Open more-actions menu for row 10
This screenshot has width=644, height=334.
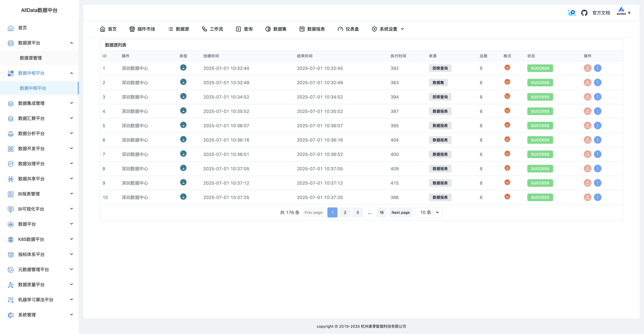coord(597,197)
